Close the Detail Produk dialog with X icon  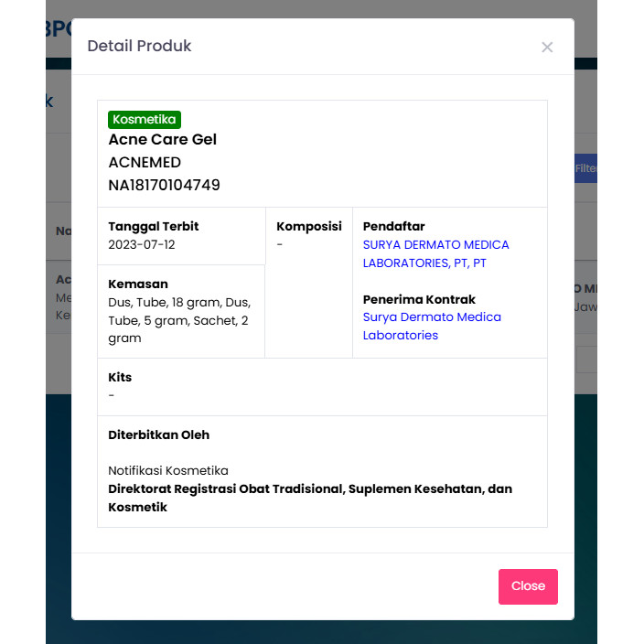[547, 48]
